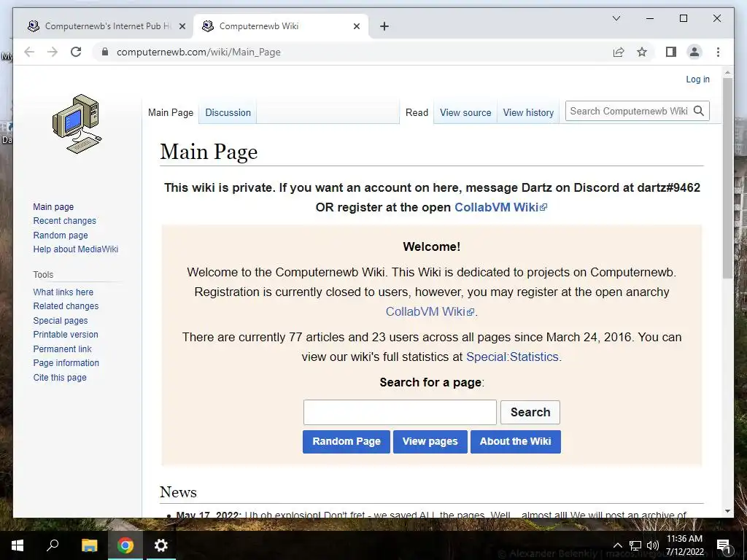The width and height of the screenshot is (747, 560).
Task: Open the notification center icon
Action: coord(724,545)
